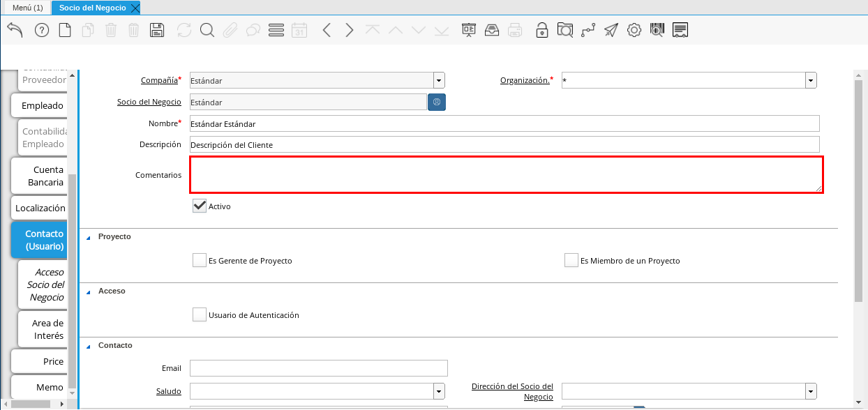Click the Descripción text field

(x=504, y=144)
